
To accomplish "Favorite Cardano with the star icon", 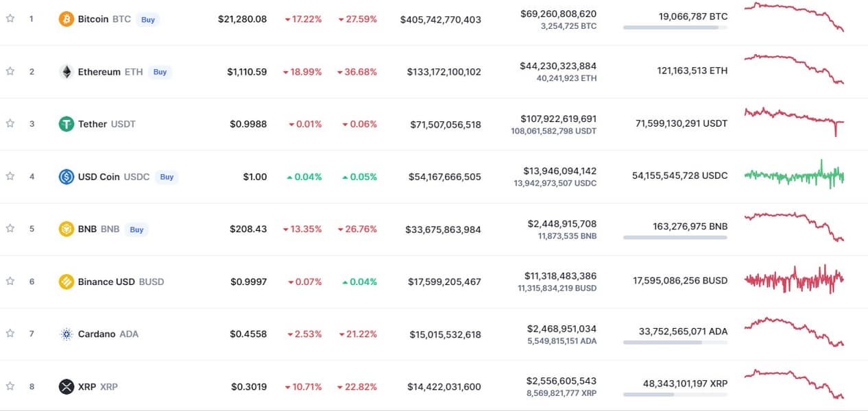I will 10,334.
